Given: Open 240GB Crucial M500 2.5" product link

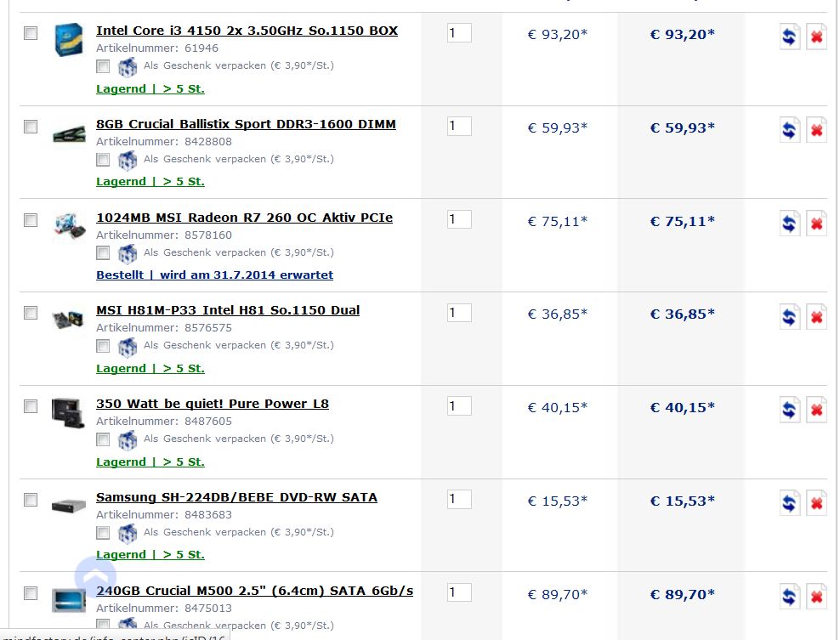Looking at the screenshot, I should point(254,591).
